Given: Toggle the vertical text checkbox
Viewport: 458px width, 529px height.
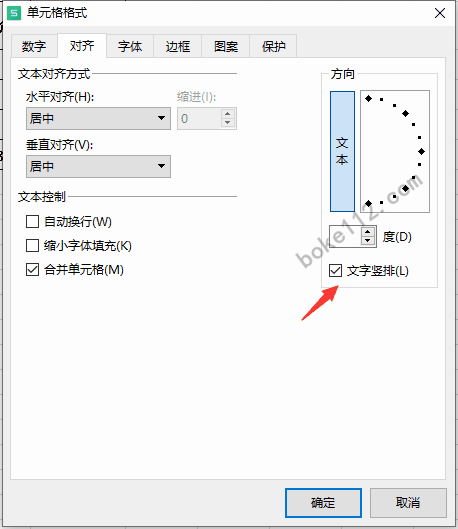Looking at the screenshot, I should [335, 271].
